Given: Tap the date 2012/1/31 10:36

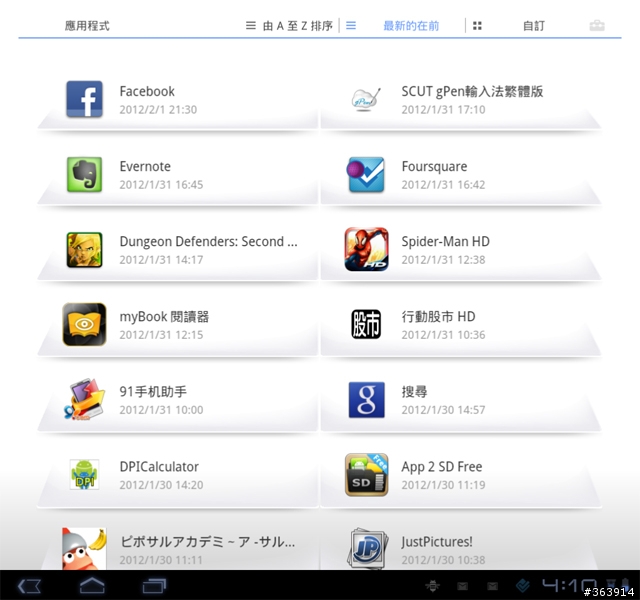Looking at the screenshot, I should (443, 335).
